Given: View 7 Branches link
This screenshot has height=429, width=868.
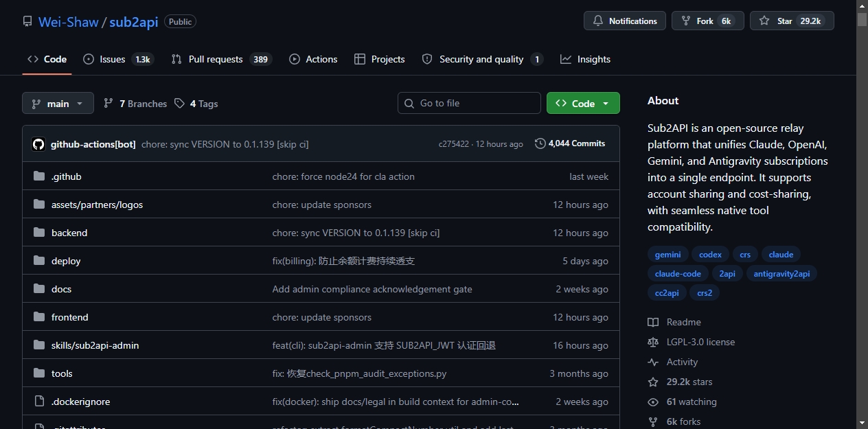Looking at the screenshot, I should [135, 104].
